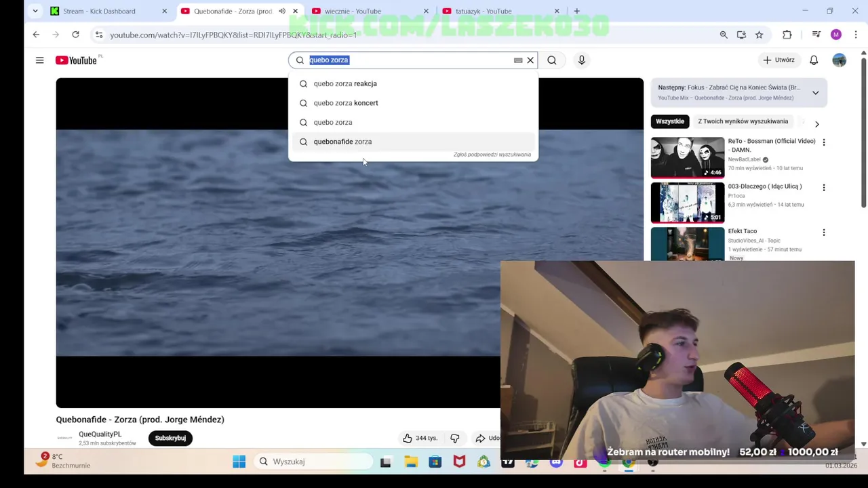Image resolution: width=868 pixels, height=488 pixels.
Task: Open the Chrome three-dot menu
Action: click(x=856, y=35)
